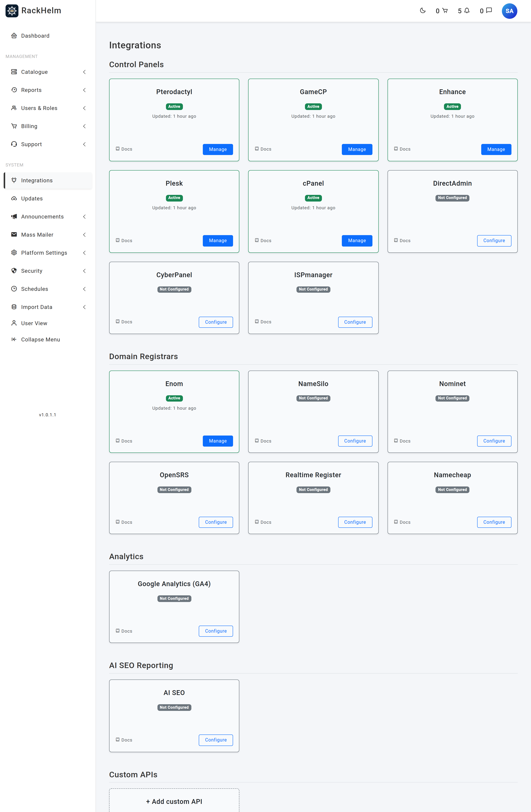Image resolution: width=531 pixels, height=812 pixels.
Task: Click the Schedules clock icon
Action: 14,289
